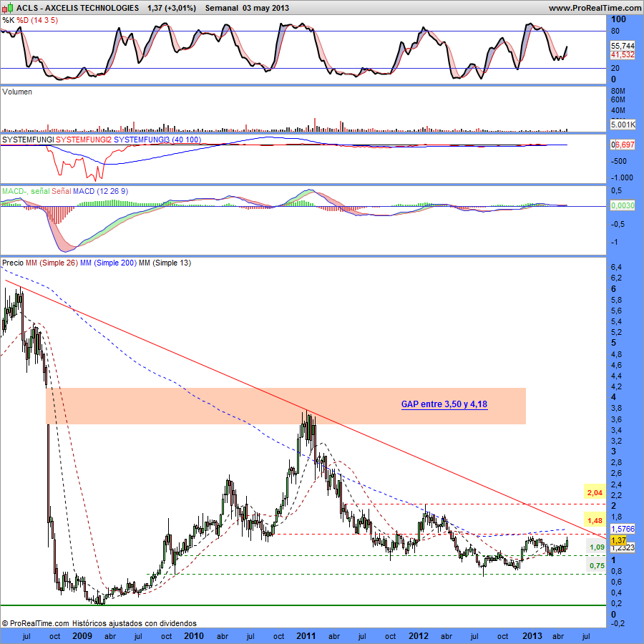Click the 2012 year label on the time axis
The width and height of the screenshot is (644, 644).
pyautogui.click(x=418, y=636)
